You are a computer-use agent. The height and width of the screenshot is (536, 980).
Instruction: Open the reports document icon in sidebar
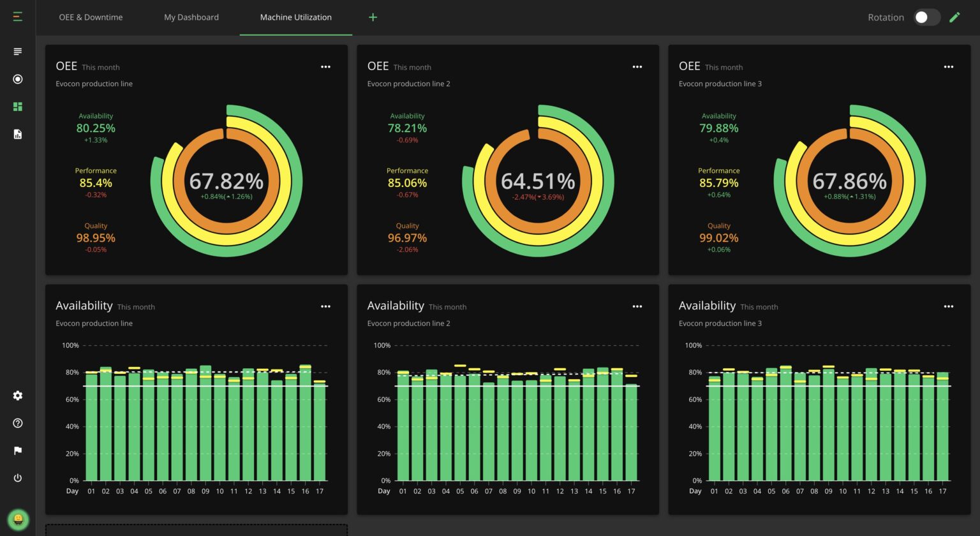18,134
